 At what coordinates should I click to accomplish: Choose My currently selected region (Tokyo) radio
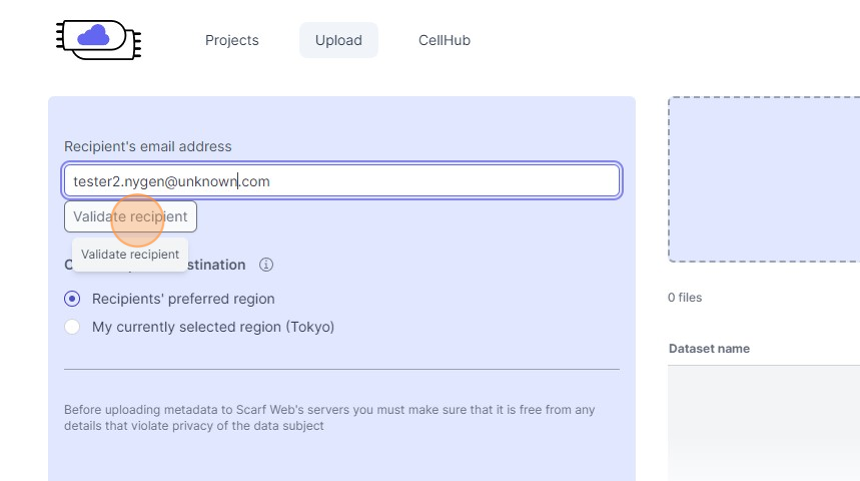[72, 327]
